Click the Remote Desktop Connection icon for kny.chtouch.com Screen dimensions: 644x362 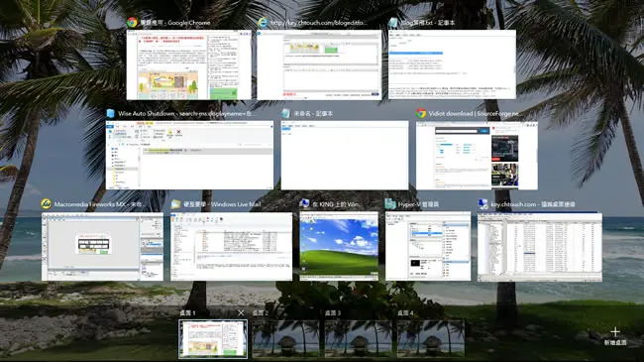tap(483, 204)
